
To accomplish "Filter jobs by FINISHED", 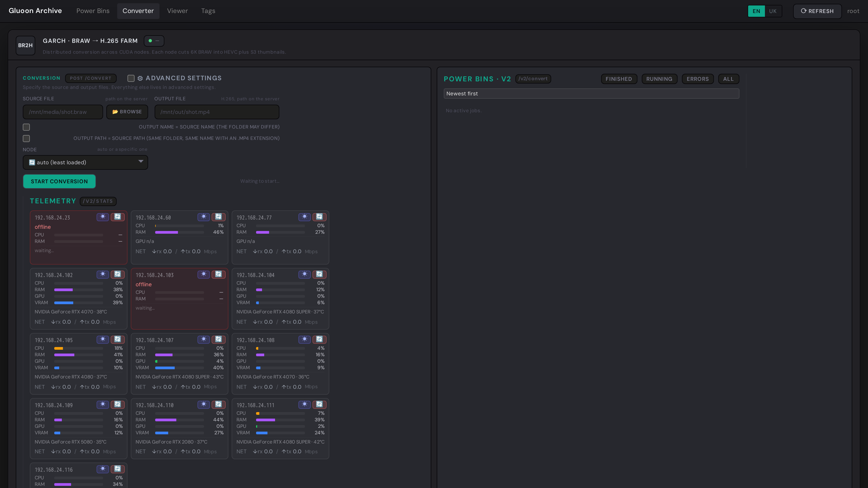I will click(x=619, y=79).
